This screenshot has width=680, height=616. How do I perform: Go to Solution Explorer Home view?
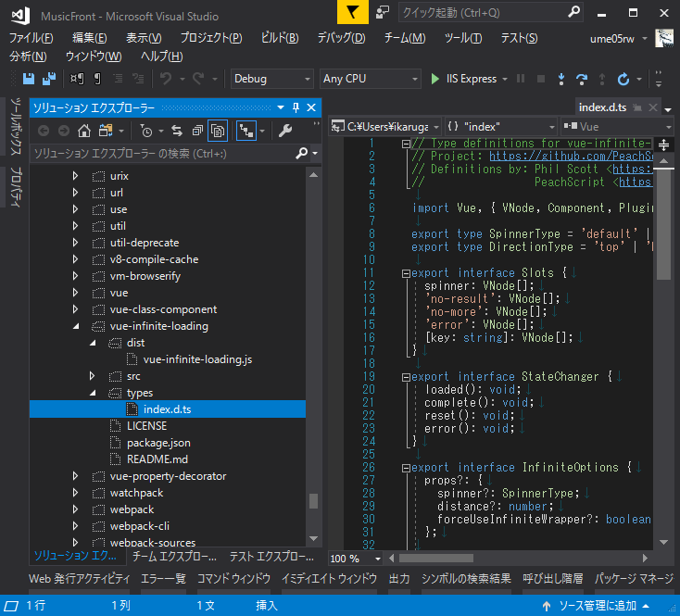(x=84, y=131)
